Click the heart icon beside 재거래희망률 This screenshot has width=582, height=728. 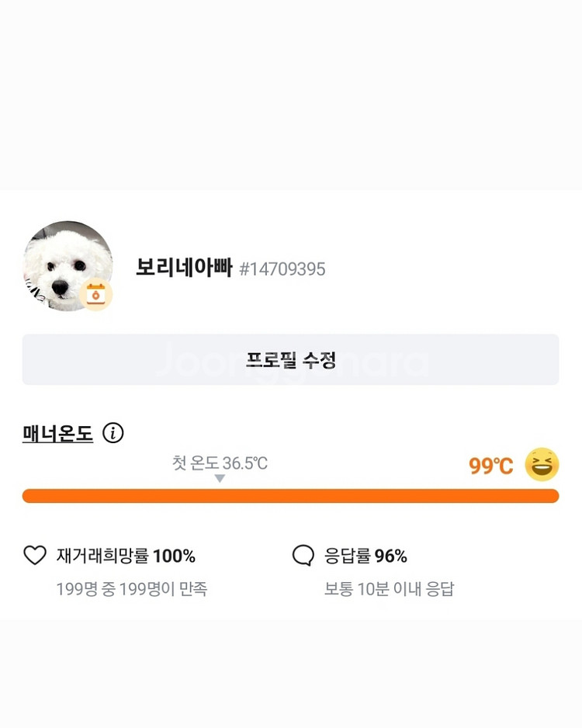[x=35, y=556]
